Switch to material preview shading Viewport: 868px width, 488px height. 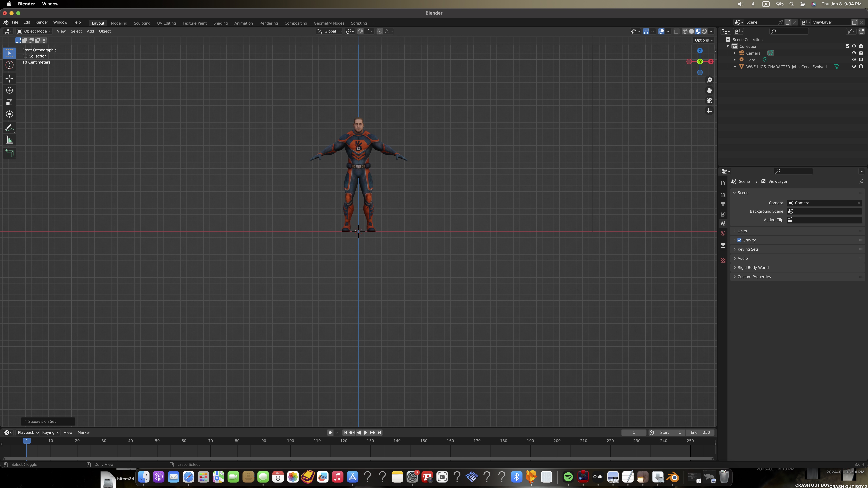pos(698,31)
